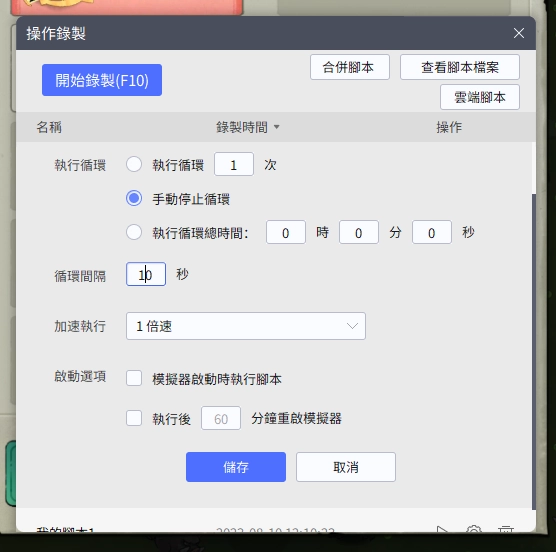The image size is (556, 552).
Task: Click 取消 to cancel
Action: 346,467
